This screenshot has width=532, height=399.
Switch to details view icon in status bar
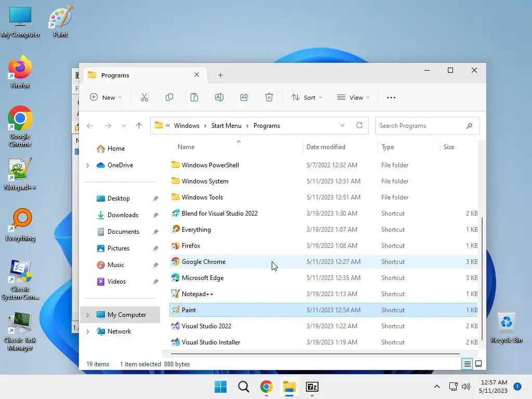(467, 364)
